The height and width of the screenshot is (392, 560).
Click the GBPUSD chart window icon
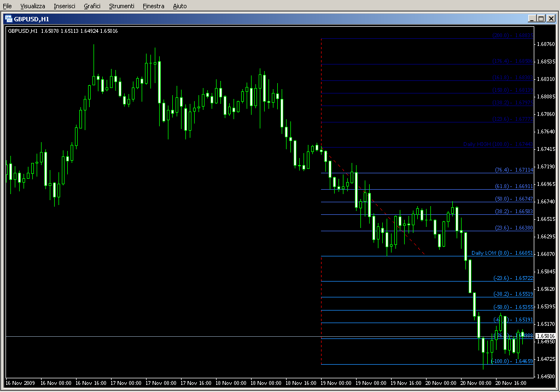9,18
